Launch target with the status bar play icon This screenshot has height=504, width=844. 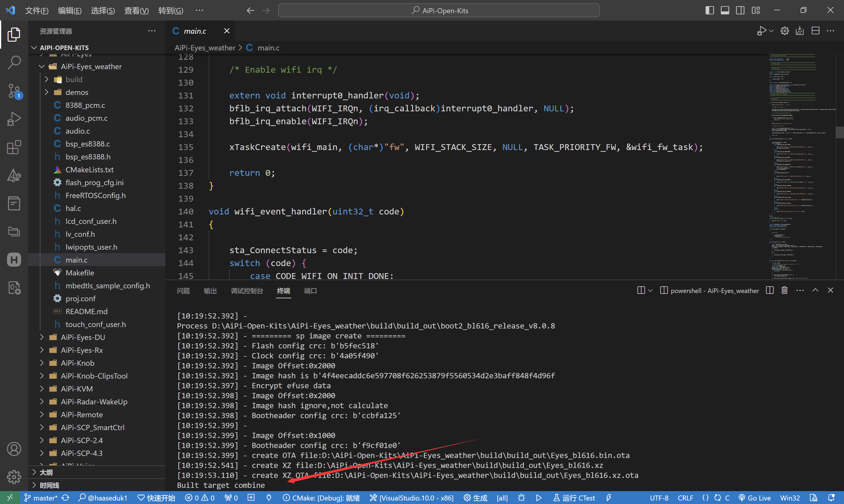coord(539,498)
